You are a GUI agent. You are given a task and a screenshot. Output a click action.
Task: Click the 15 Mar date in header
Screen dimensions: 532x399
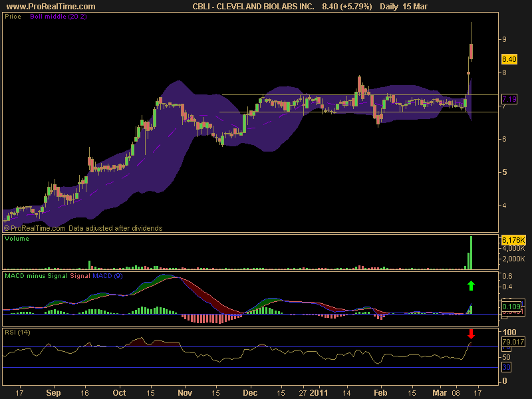click(x=414, y=7)
